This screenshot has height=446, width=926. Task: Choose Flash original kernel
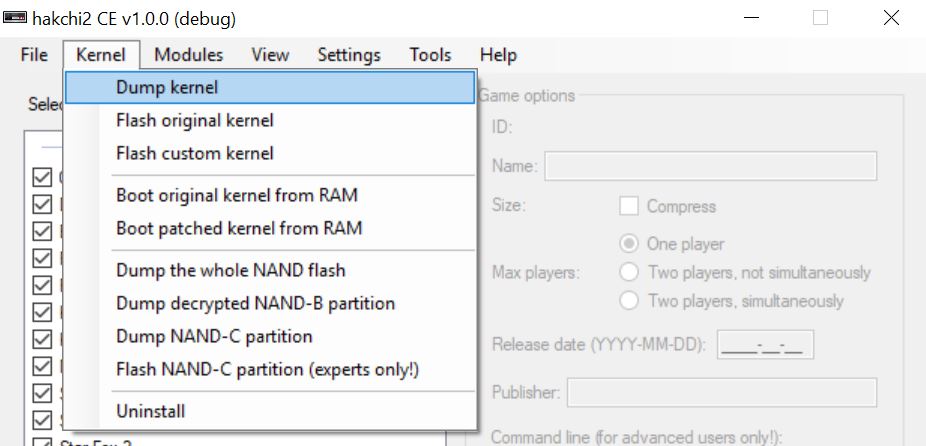pyautogui.click(x=269, y=121)
